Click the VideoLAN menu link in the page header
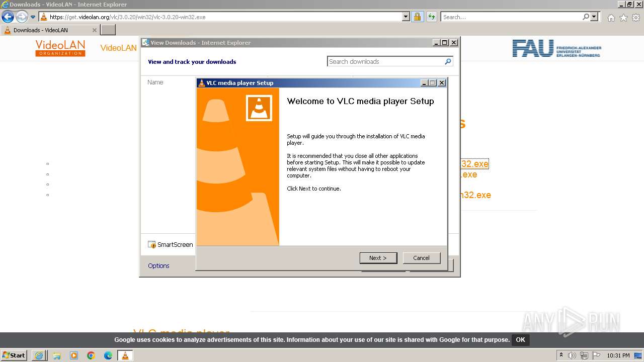 click(x=119, y=48)
